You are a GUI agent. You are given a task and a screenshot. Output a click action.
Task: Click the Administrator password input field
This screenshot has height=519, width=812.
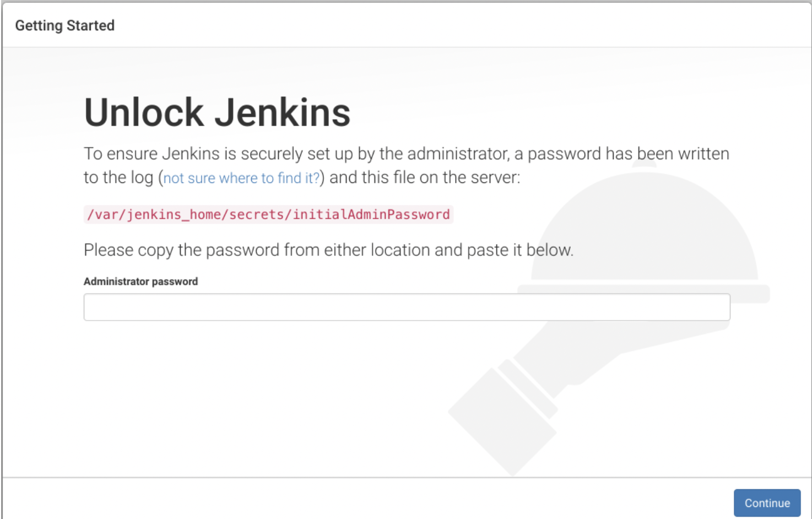tap(407, 307)
